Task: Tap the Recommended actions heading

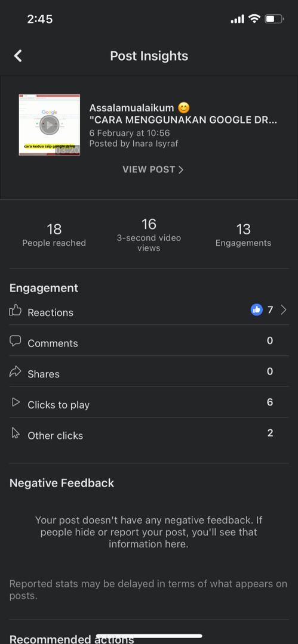Action: coord(72,639)
